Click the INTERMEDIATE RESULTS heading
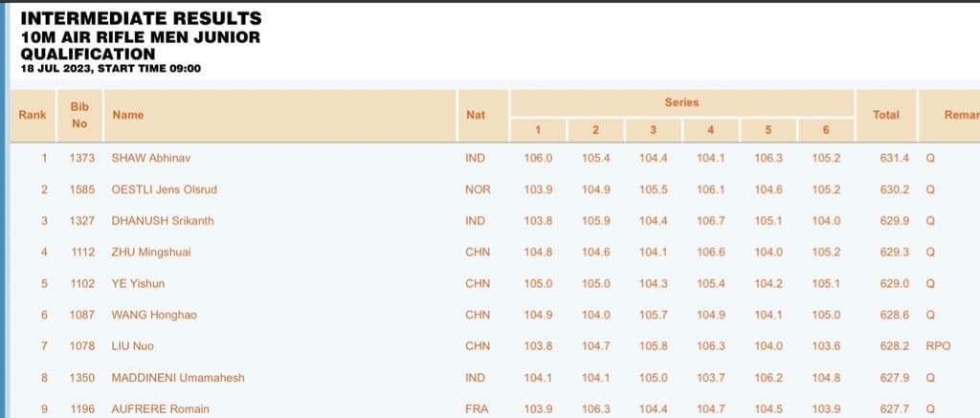This screenshot has height=418, width=980. tap(142, 18)
